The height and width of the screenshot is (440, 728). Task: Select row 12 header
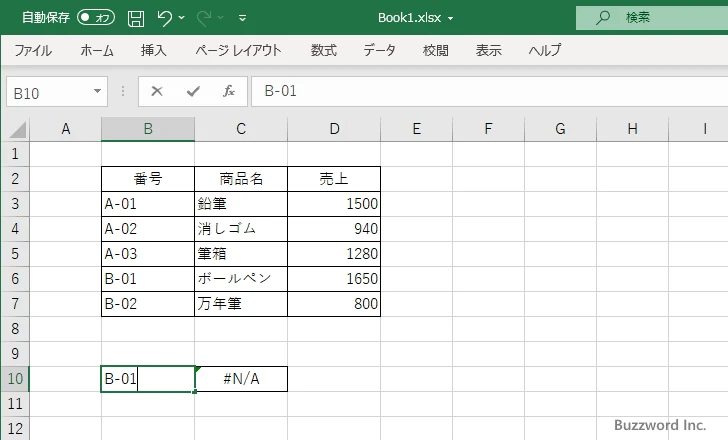(15, 428)
